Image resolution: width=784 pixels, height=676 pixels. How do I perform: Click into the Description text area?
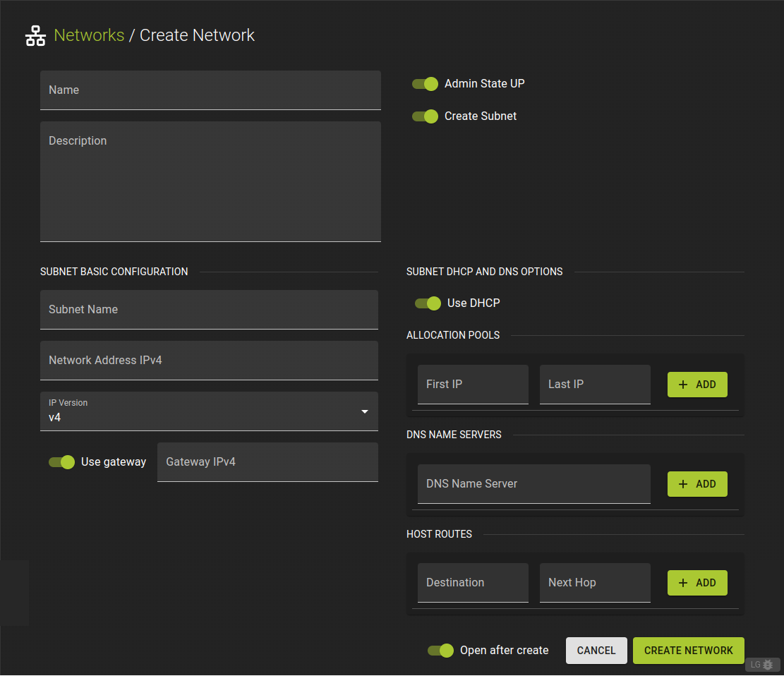point(210,181)
